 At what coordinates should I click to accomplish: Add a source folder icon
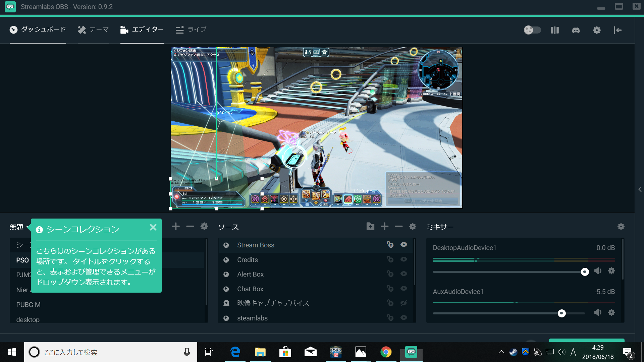pos(370,227)
